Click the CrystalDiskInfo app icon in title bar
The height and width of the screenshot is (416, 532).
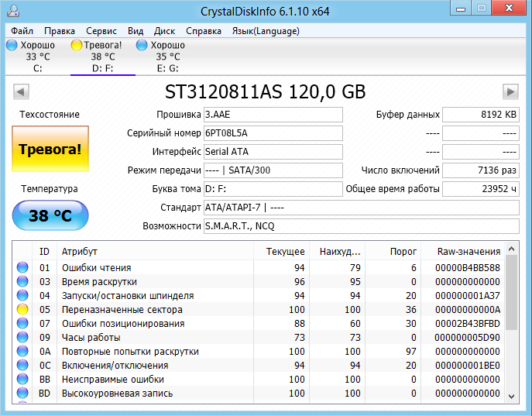pos(13,11)
